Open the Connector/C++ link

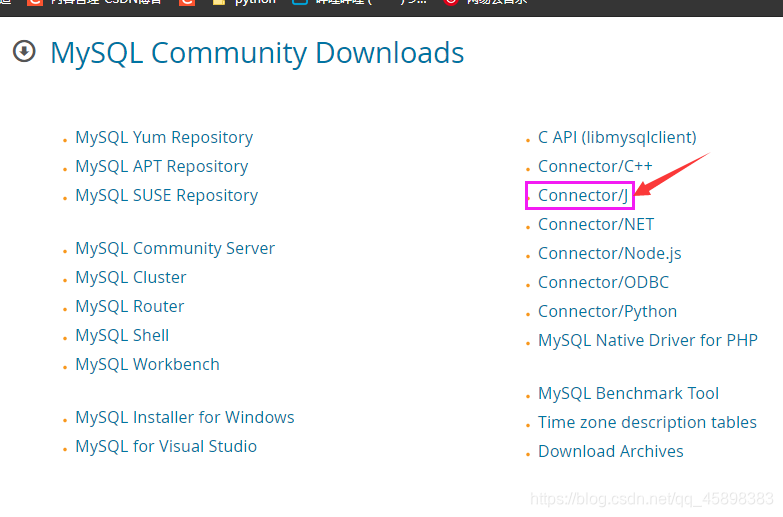coord(595,166)
